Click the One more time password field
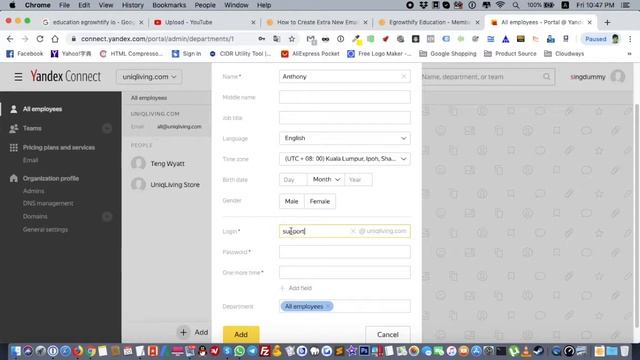This screenshot has height=360, width=640. coord(345,272)
